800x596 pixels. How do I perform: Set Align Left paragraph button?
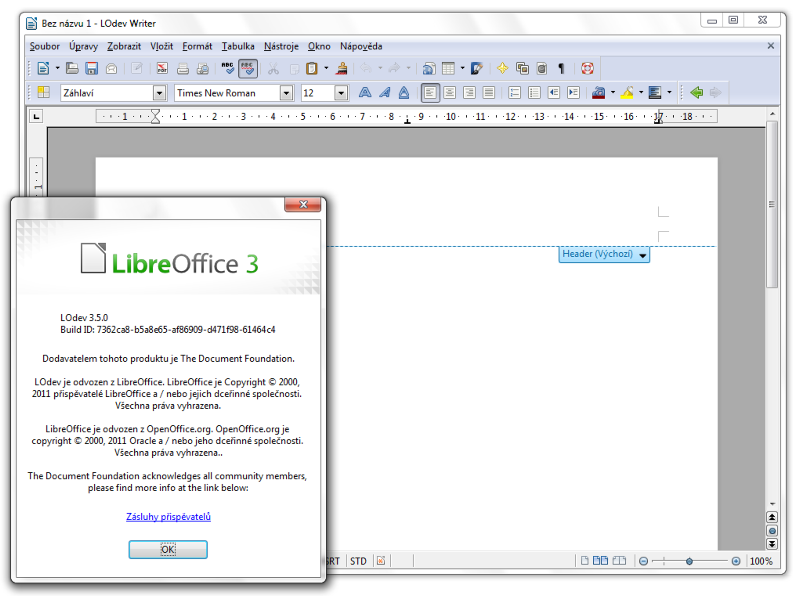(430, 92)
